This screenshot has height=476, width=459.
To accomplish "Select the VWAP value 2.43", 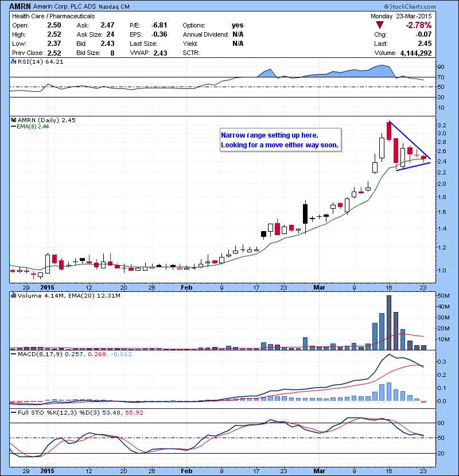I will (x=161, y=53).
